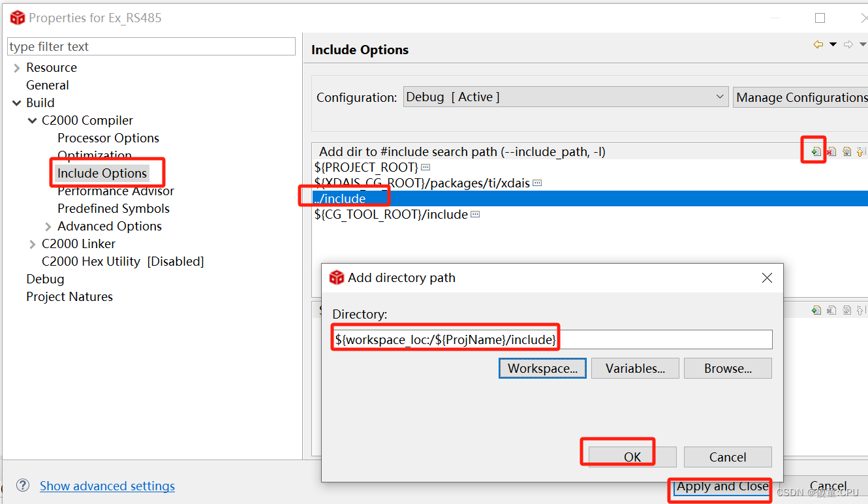Click Move Up icon for include search path
The width and height of the screenshot is (868, 504).
pos(861,151)
